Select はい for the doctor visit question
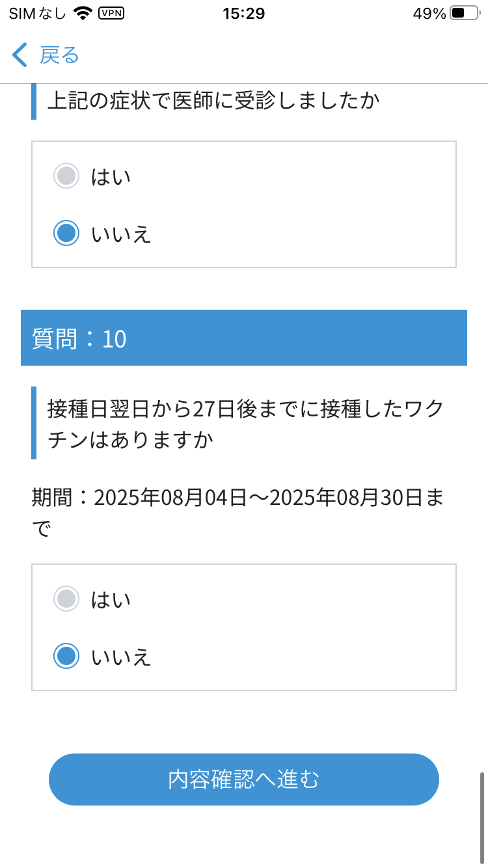488x868 pixels. tap(66, 176)
